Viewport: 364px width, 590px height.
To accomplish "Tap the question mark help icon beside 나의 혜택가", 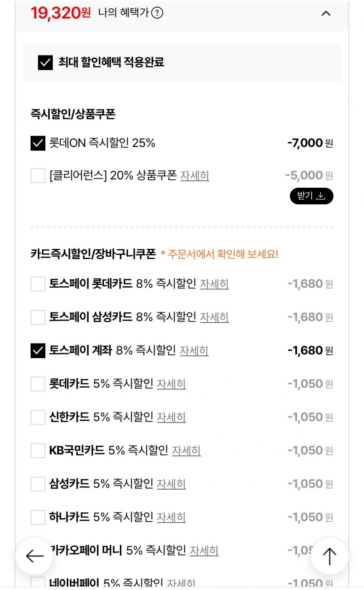I will [157, 13].
